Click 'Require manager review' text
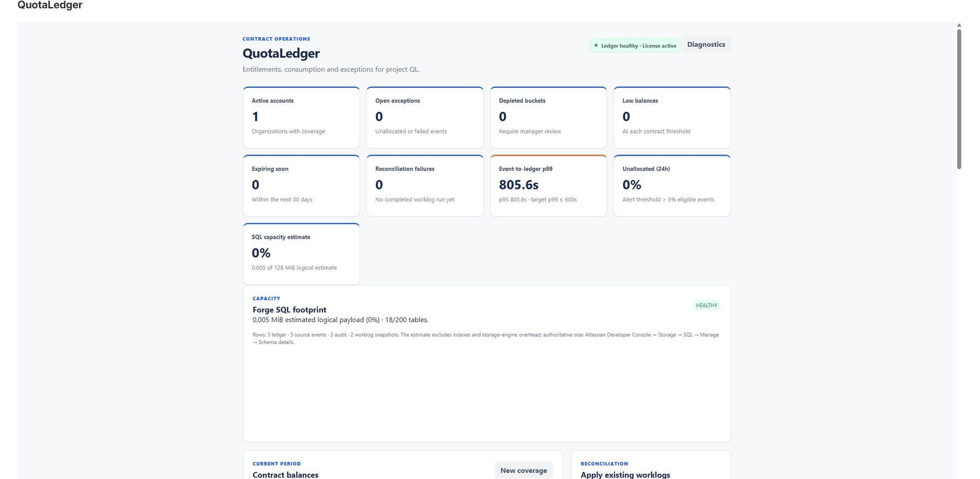This screenshot has width=980, height=479. pos(530,131)
